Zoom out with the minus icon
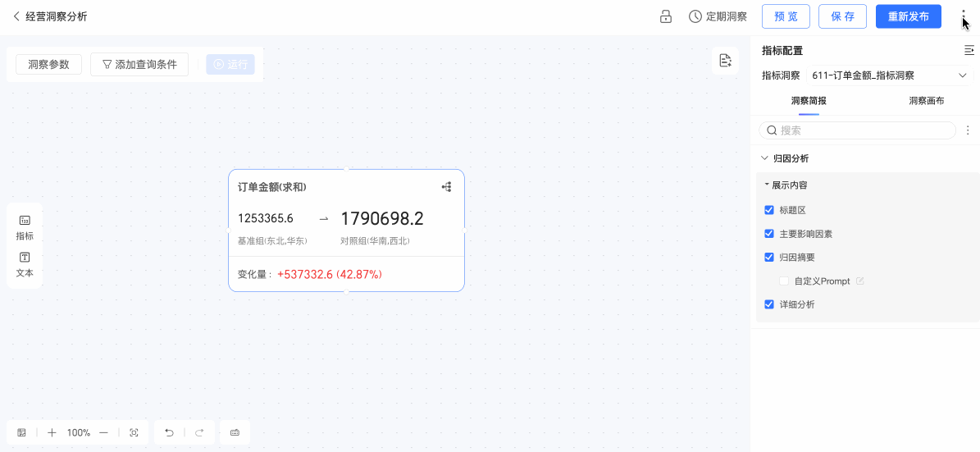 104,432
